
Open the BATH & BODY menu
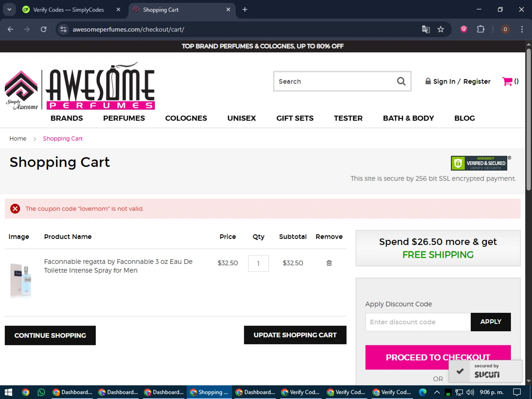(408, 118)
